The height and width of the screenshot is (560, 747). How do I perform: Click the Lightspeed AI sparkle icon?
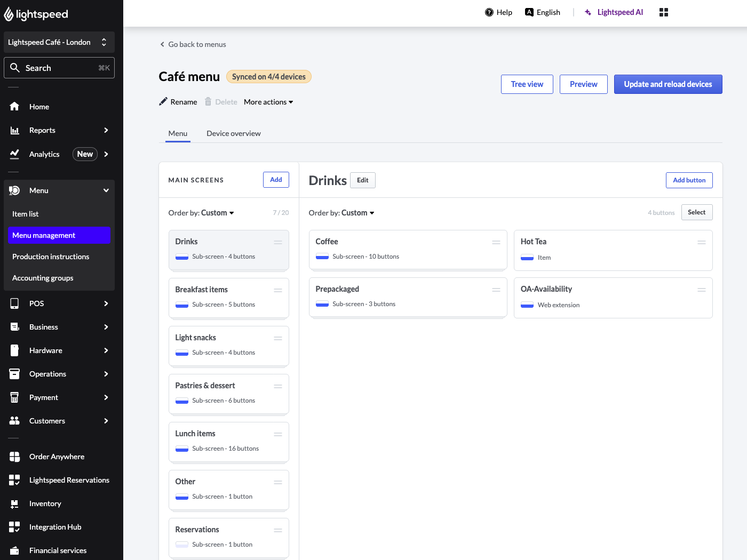tap(588, 12)
